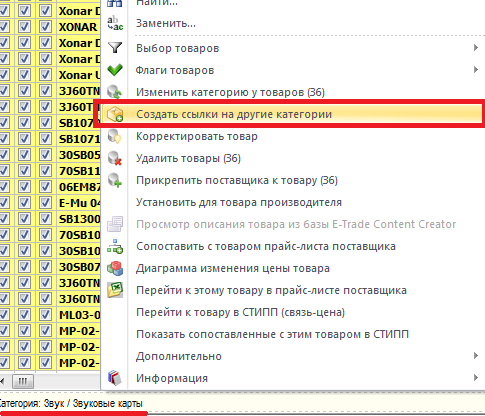The width and height of the screenshot is (485, 416).
Task: Select Установить для товара производителя
Action: [x=239, y=202]
